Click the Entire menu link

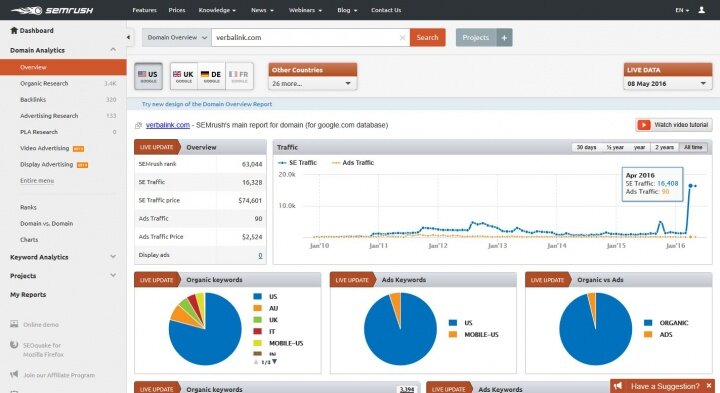pos(37,180)
